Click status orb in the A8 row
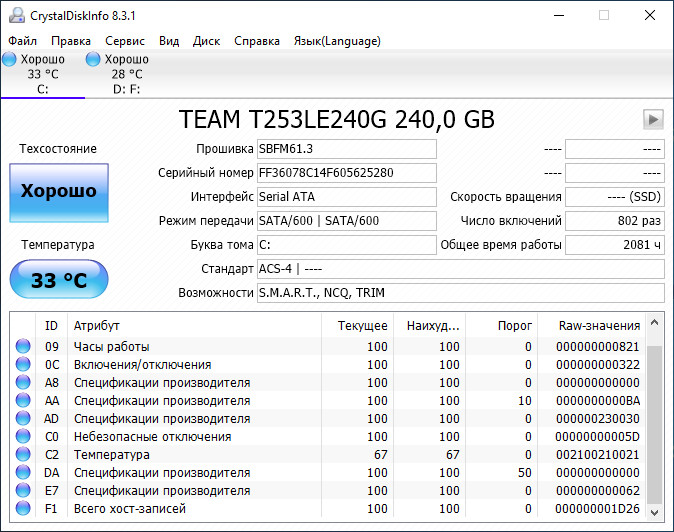674x532 pixels. [23, 382]
